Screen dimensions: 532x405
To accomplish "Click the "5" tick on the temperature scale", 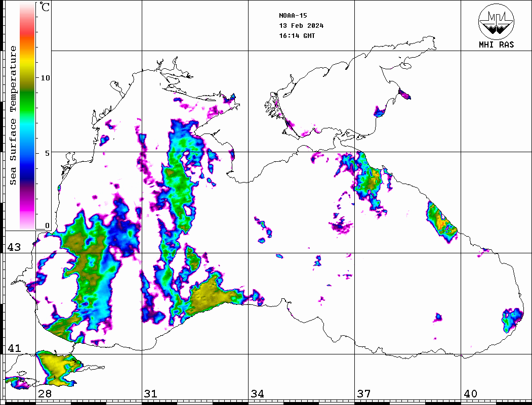I will 48,153.
